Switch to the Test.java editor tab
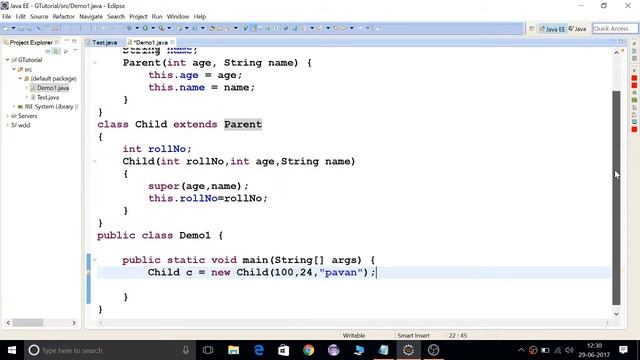This screenshot has width=640, height=360. tap(101, 42)
